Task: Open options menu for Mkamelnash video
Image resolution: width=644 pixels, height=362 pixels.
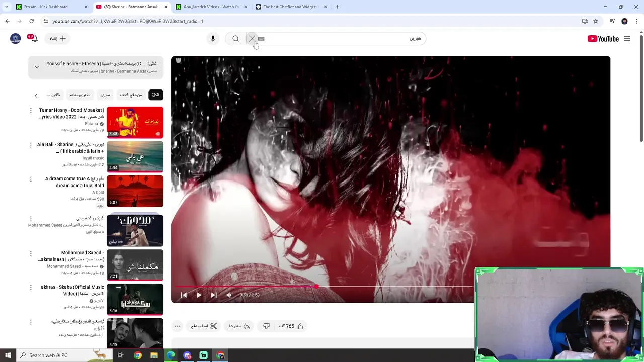Action: tap(31, 253)
